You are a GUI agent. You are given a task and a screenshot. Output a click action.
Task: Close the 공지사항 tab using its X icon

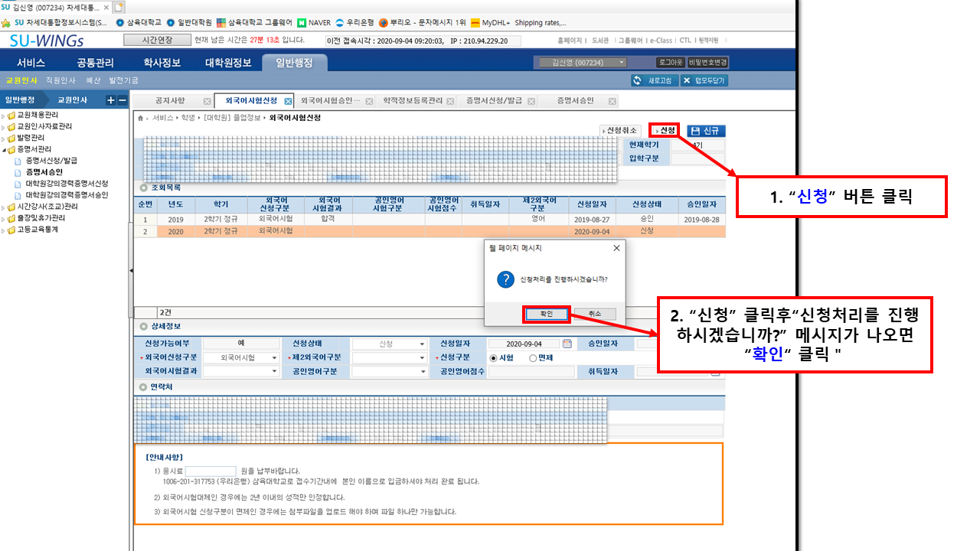207,101
